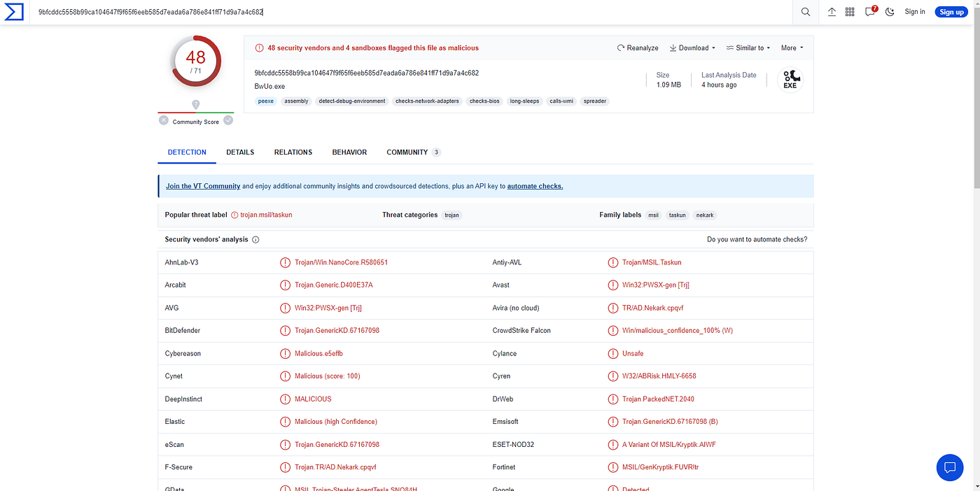
Task: Click the nekark family label chip
Action: [x=705, y=215]
